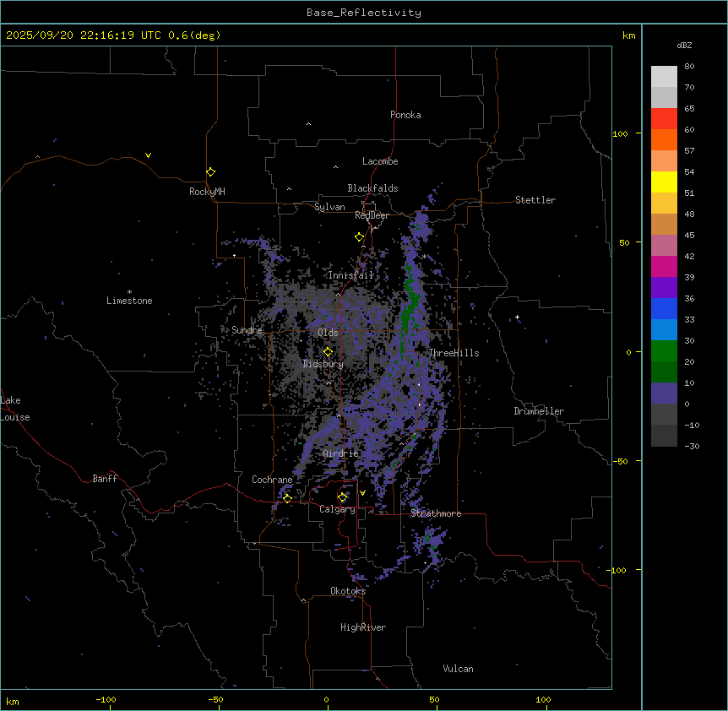
Task: Click the diamond marker above the Calgary label
Action: click(x=342, y=497)
